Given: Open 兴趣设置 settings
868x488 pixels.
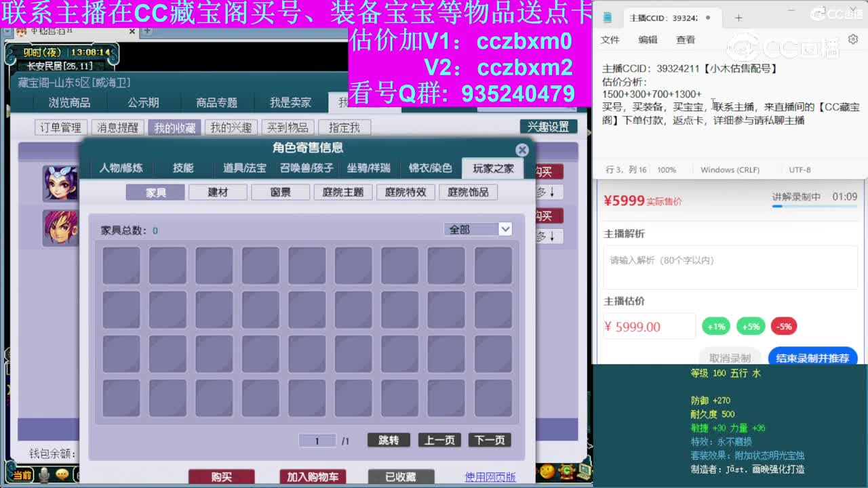Looking at the screenshot, I should click(x=549, y=127).
